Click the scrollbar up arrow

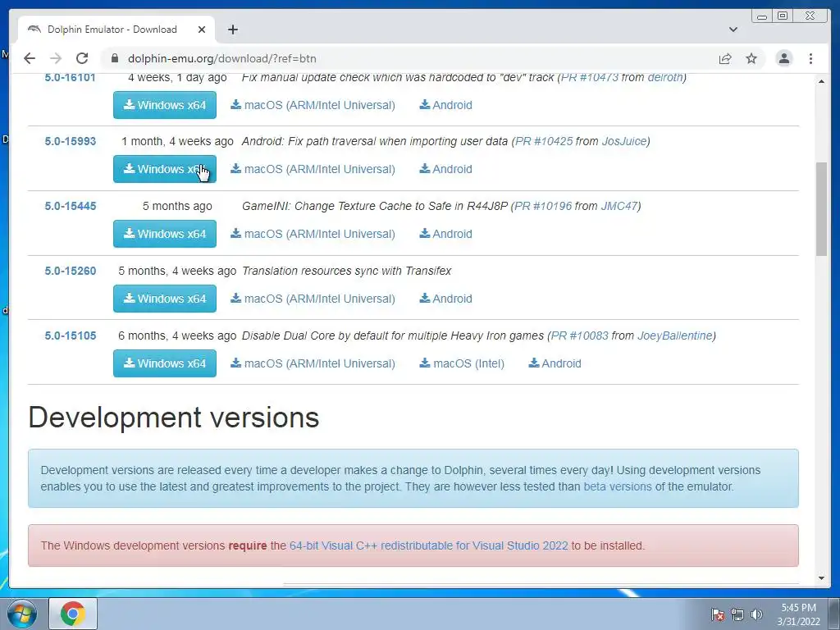[821, 81]
